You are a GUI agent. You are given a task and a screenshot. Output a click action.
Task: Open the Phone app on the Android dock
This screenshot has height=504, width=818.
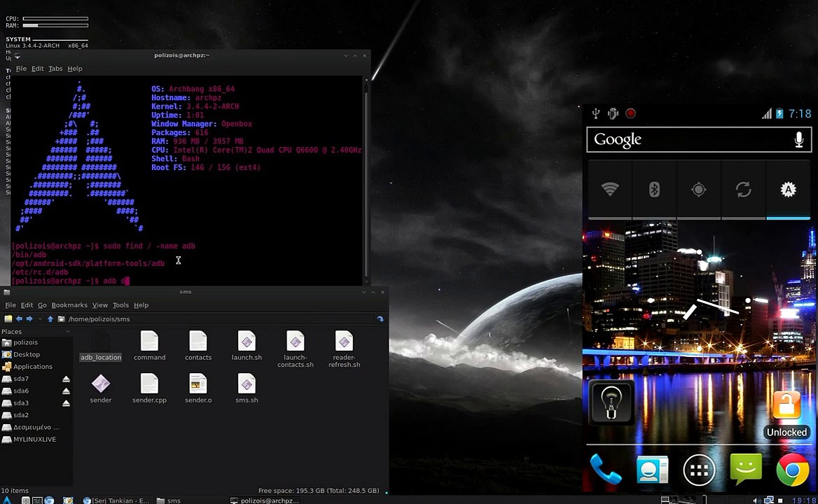605,469
